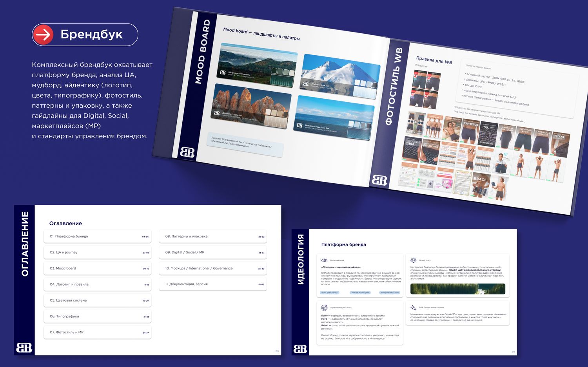Click BR logo beside Фотостиль WB strip
Image resolution: width=588 pixels, height=367 pixels.
point(379,180)
